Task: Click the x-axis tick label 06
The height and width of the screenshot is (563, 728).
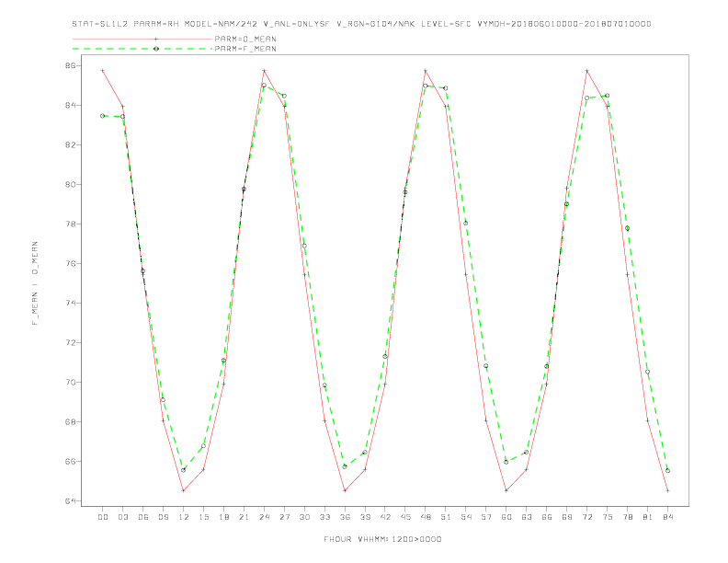Action: [143, 517]
